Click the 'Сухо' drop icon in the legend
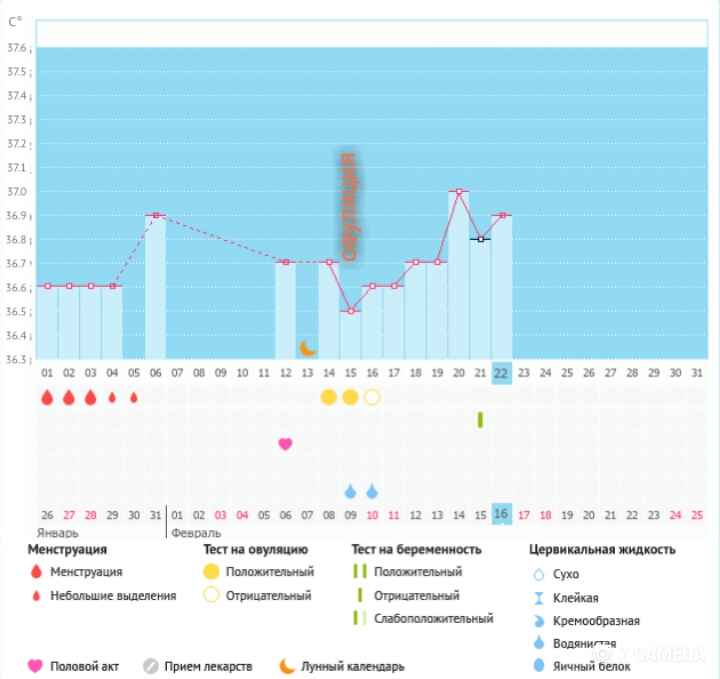Screen dimensions: 720x679 pos(538,575)
